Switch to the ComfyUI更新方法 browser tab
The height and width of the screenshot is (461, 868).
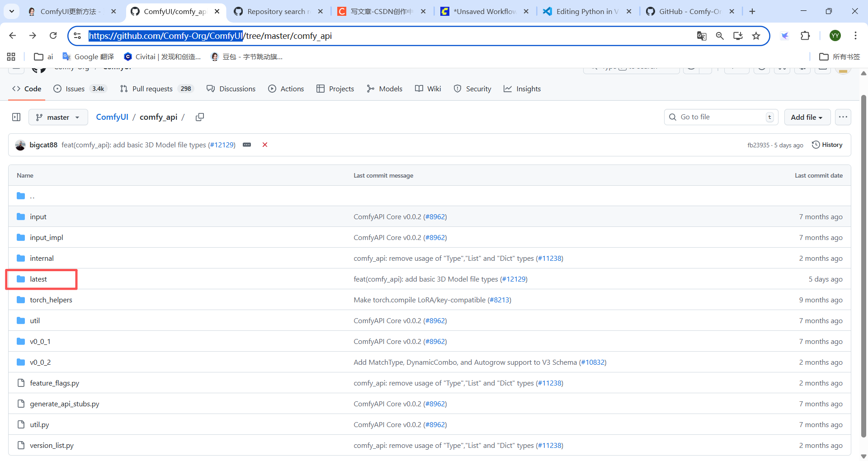[72, 11]
